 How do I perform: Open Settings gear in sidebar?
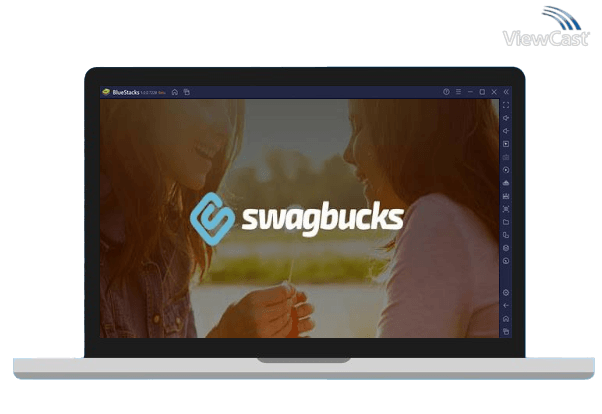pyautogui.click(x=506, y=293)
